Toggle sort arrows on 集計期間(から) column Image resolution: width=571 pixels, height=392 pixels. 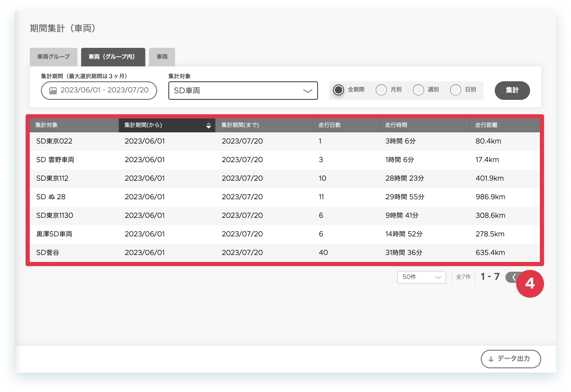[x=209, y=125]
